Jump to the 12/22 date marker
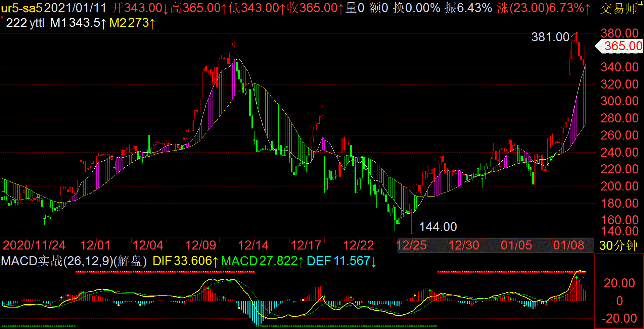Screen dimensions: 644x329 (358, 245)
